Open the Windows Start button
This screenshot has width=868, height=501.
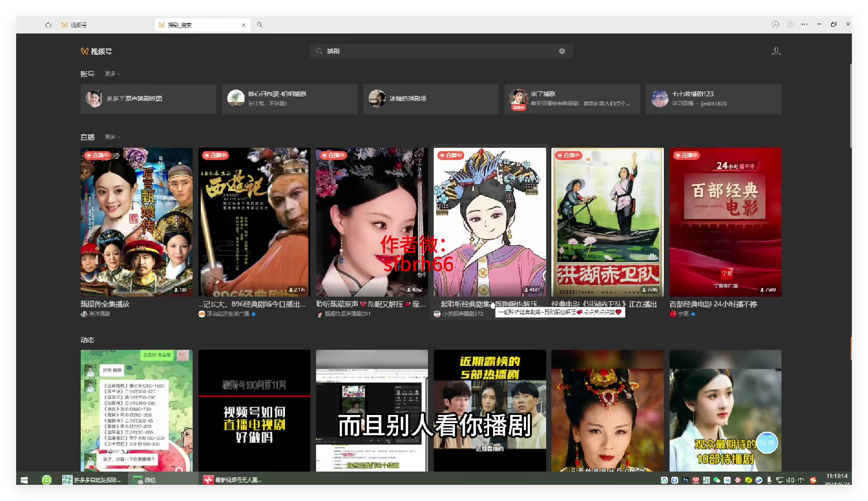click(24, 480)
